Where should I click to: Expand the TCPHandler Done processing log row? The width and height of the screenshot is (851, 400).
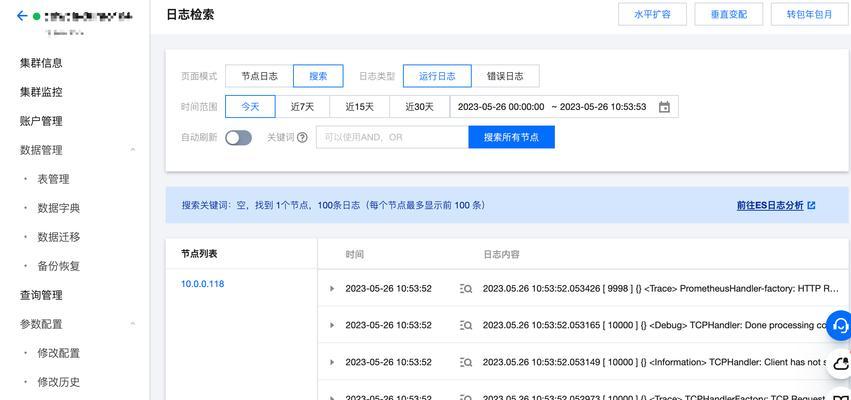[x=332, y=325]
